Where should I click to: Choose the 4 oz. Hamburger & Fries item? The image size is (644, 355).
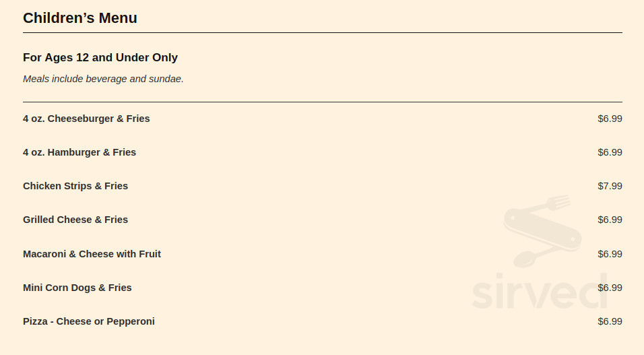[x=79, y=152]
